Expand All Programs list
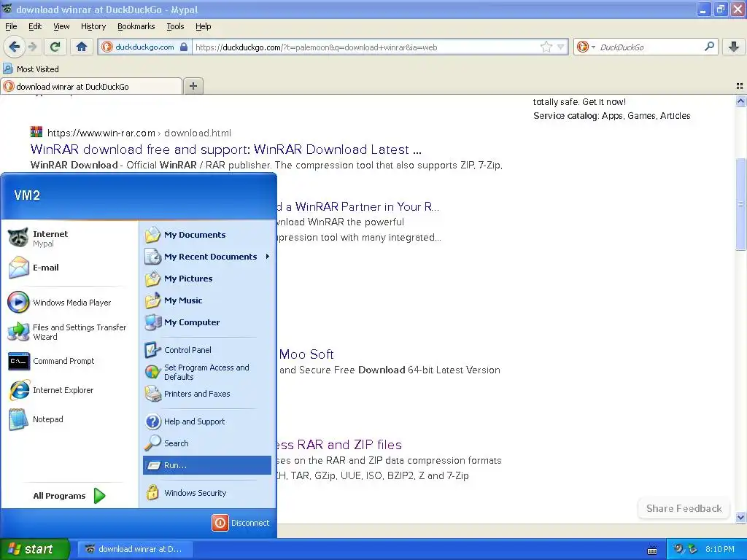Screen dimensions: 747x560 pyautogui.click(x=69, y=496)
